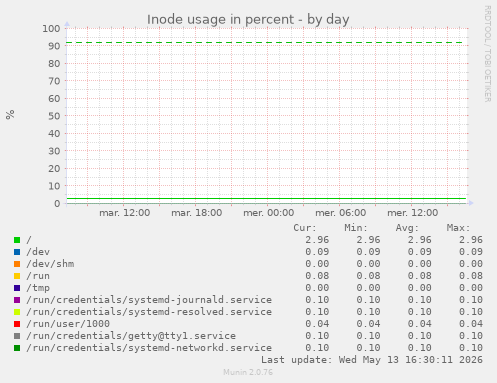Click the 'mer. 06:00' x-axis label
The width and height of the screenshot is (497, 383).
click(x=341, y=213)
